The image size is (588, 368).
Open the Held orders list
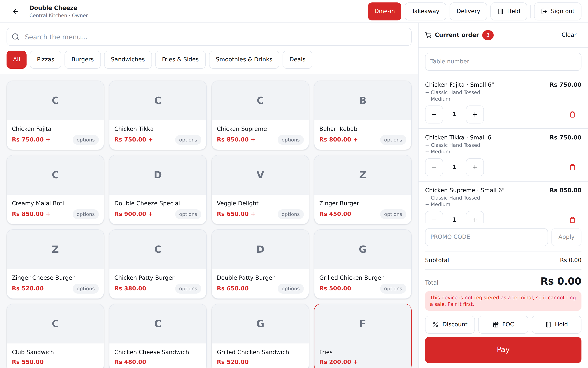pyautogui.click(x=509, y=11)
